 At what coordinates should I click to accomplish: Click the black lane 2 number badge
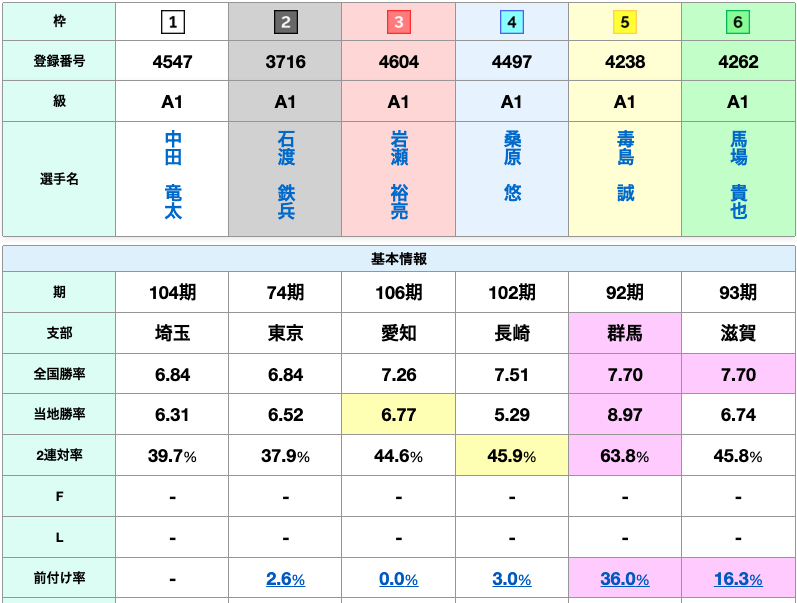(286, 22)
